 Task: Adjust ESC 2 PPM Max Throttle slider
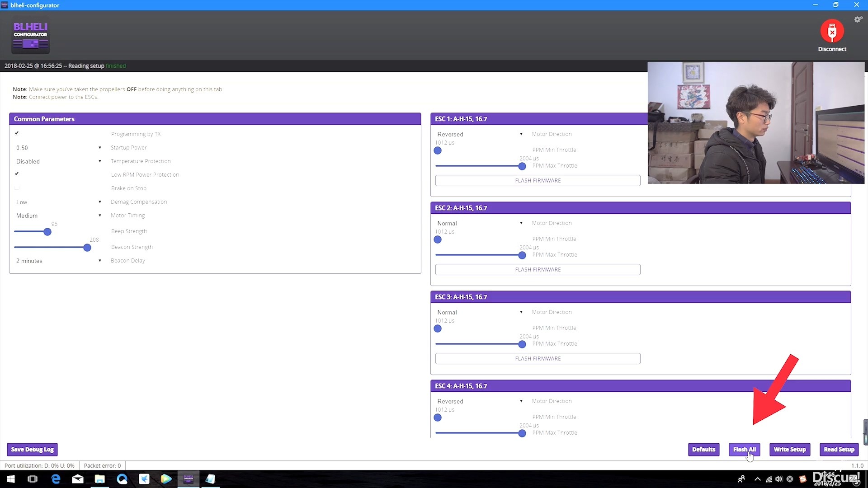point(522,255)
